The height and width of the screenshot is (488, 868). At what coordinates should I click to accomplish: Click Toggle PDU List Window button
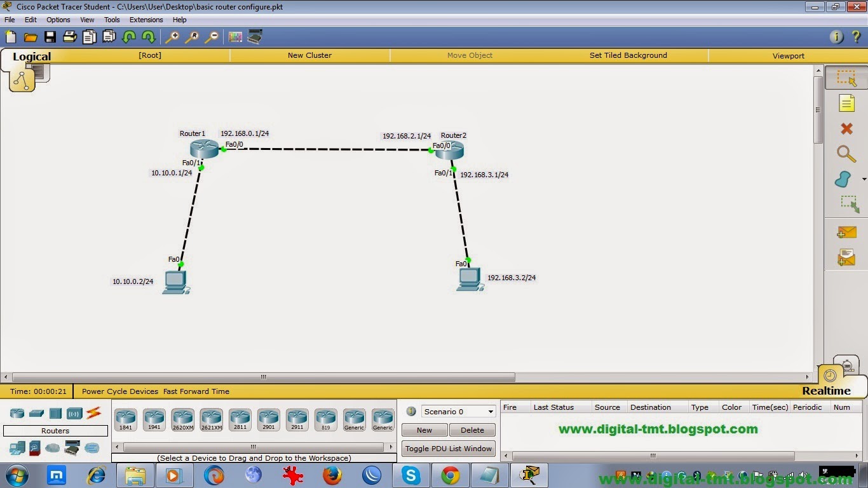tap(449, 449)
